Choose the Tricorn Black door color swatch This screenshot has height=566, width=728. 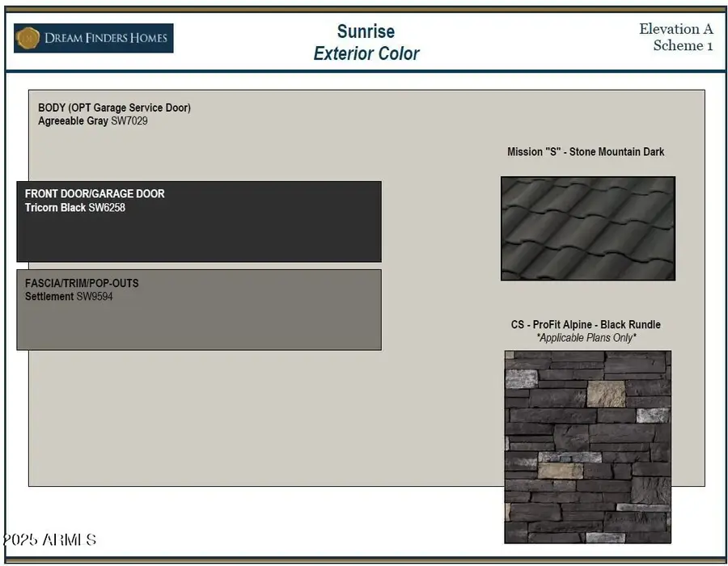click(x=199, y=222)
